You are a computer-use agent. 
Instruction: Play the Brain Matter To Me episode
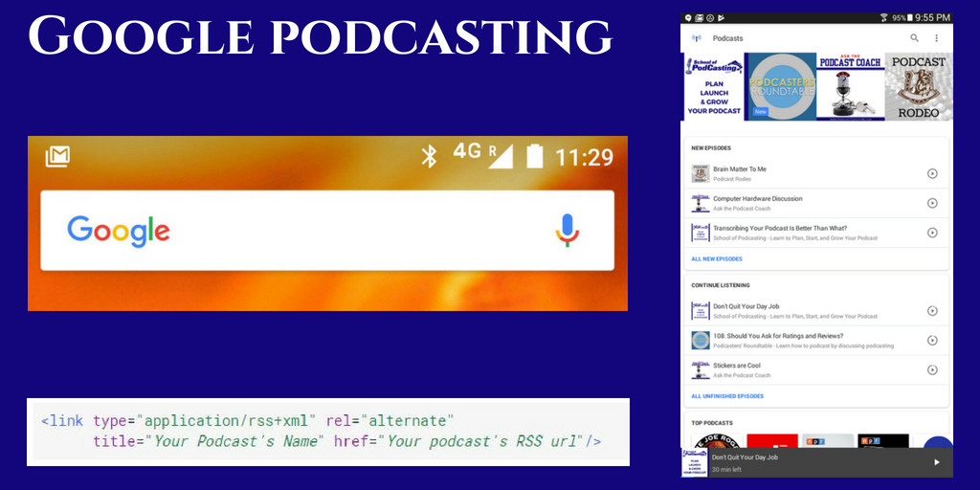coord(932,174)
